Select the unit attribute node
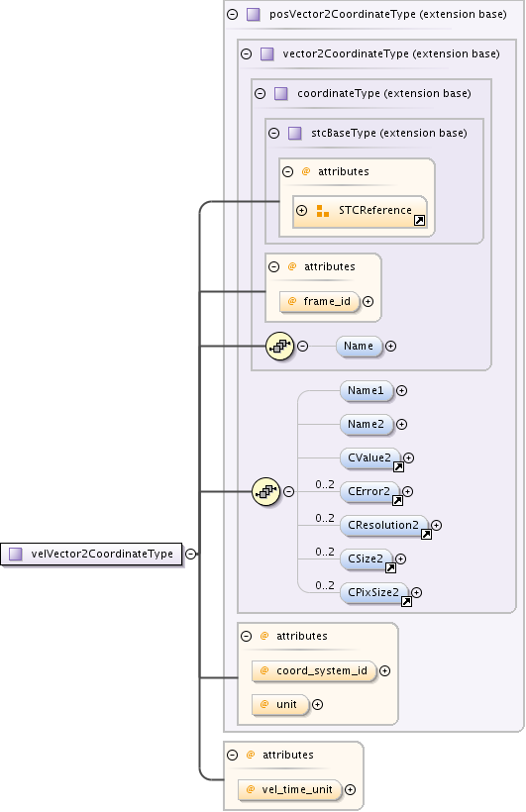Viewport: 526px width, 812px height. (280, 705)
